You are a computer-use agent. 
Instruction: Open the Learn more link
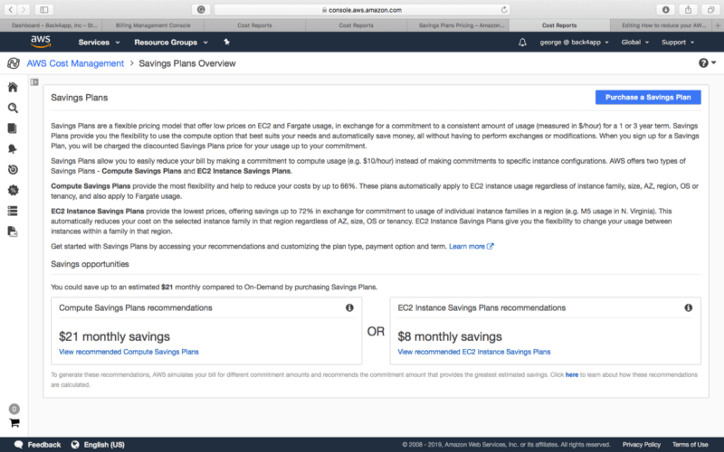point(471,247)
